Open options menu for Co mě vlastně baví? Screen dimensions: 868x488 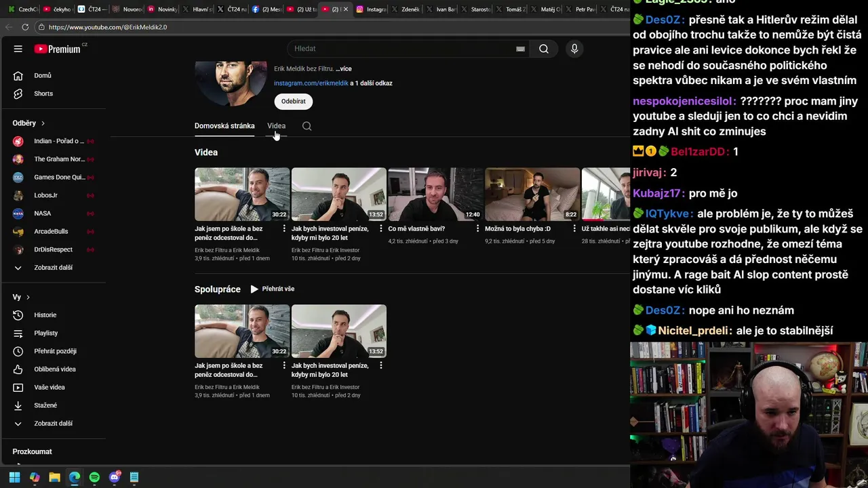click(x=477, y=229)
